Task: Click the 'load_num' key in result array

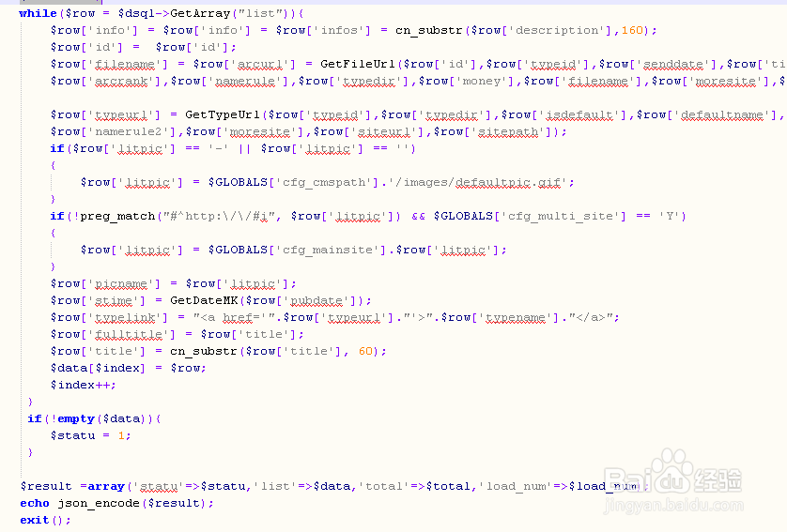Action: click(x=516, y=486)
